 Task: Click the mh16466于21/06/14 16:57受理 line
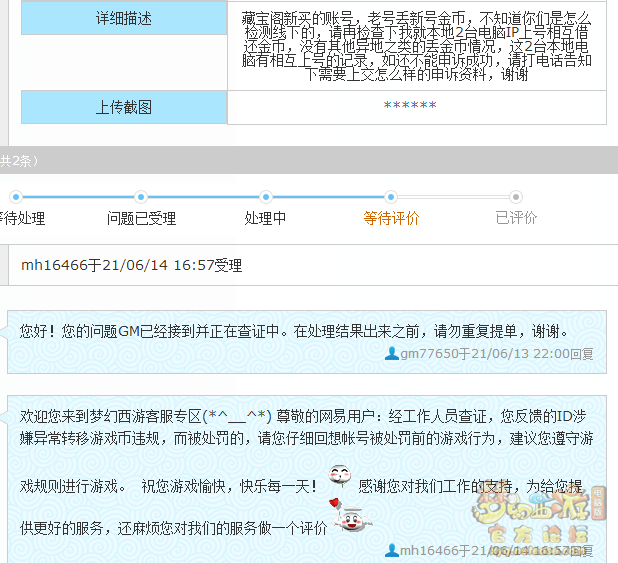pyautogui.click(x=132, y=265)
